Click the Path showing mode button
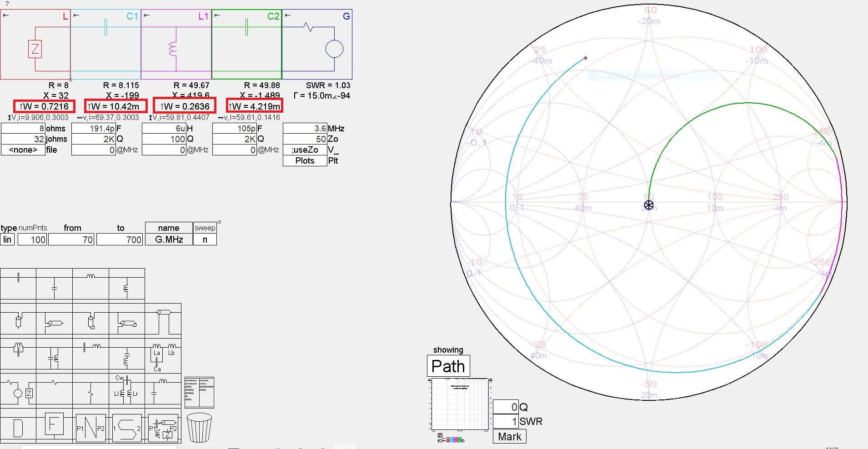This screenshot has width=868, height=449. point(448,366)
